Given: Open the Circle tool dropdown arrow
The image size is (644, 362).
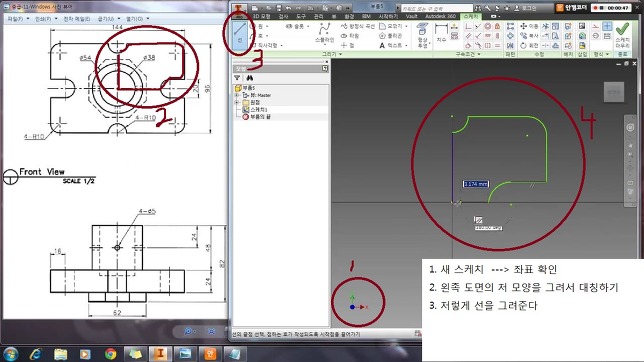Looking at the screenshot, I should pos(267,26).
